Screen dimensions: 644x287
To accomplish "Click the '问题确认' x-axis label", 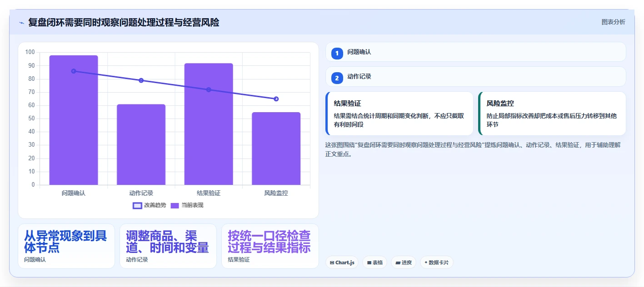I will (74, 193).
